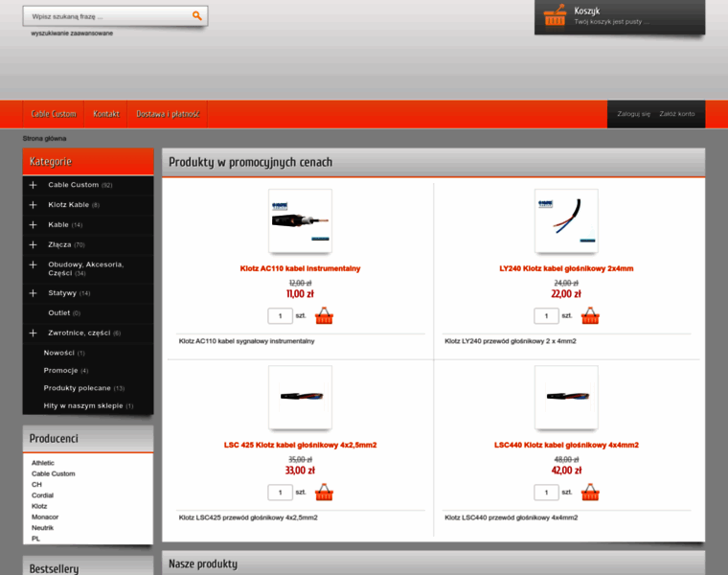Expand the Statywy category
This screenshot has width=728, height=575.
(33, 293)
